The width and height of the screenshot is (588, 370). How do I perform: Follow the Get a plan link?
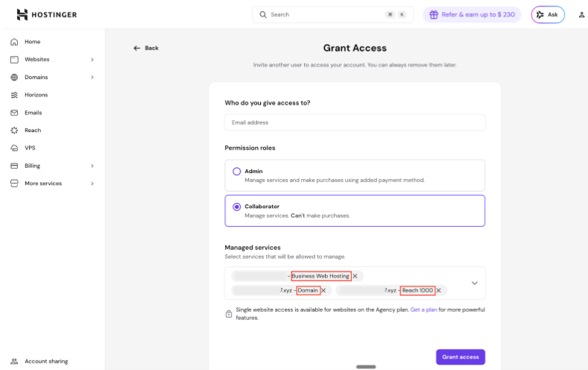click(x=423, y=310)
